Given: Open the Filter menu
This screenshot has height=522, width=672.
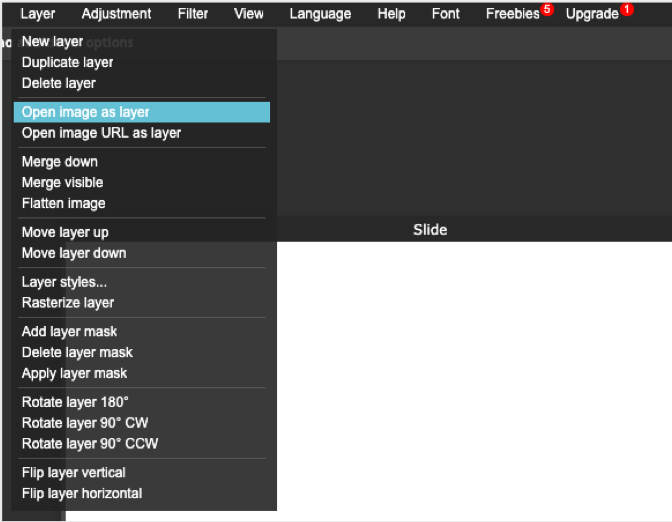Looking at the screenshot, I should tap(193, 14).
